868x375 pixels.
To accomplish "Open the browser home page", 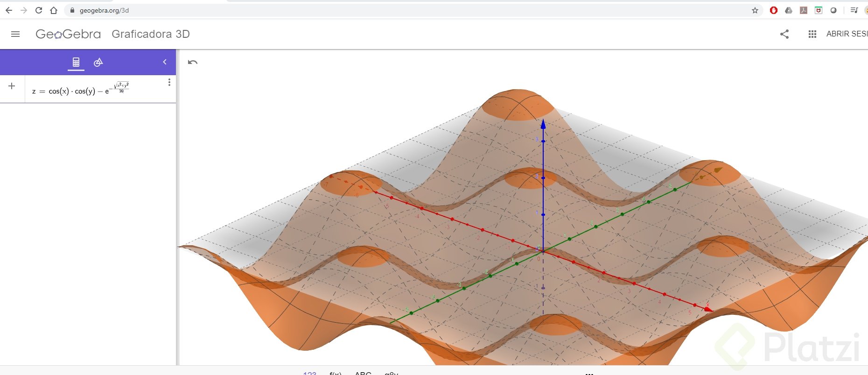I will 54,10.
